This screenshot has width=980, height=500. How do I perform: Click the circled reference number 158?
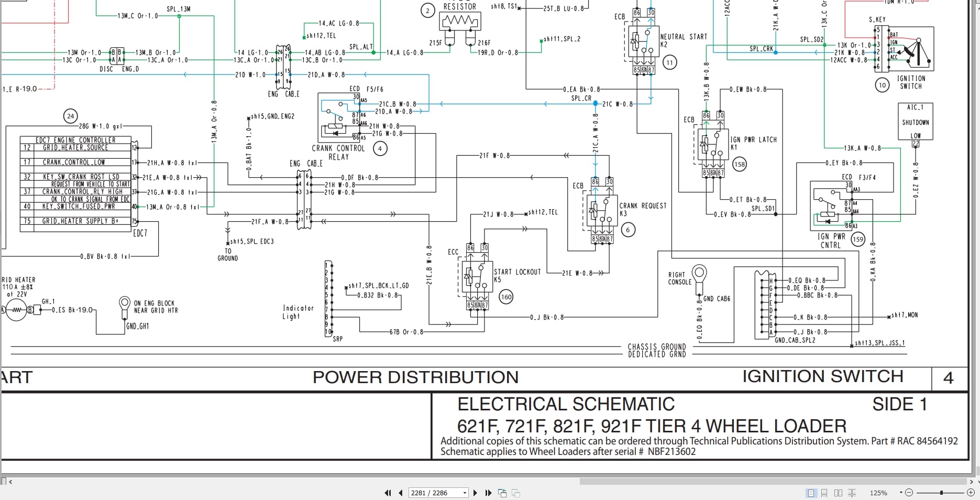click(739, 164)
